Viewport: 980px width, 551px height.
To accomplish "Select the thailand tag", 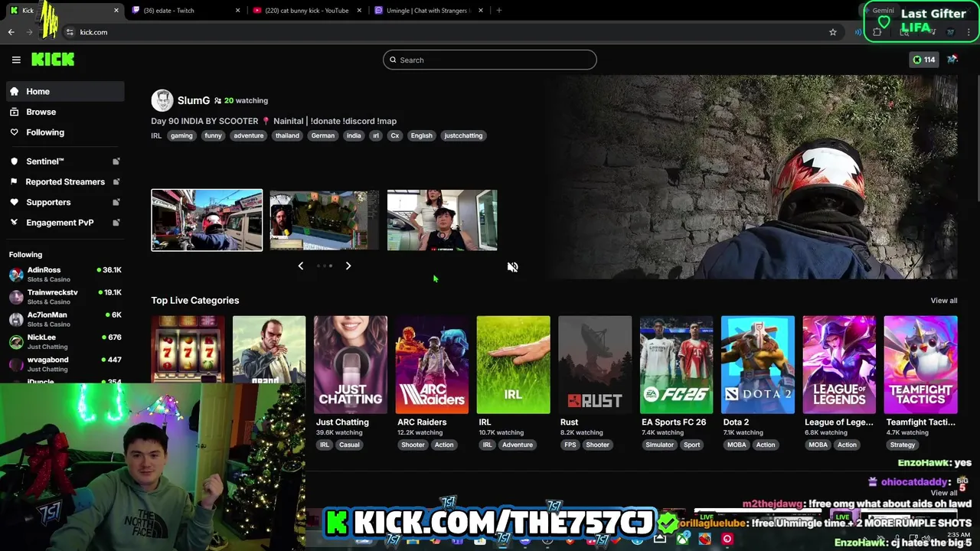I will [287, 135].
